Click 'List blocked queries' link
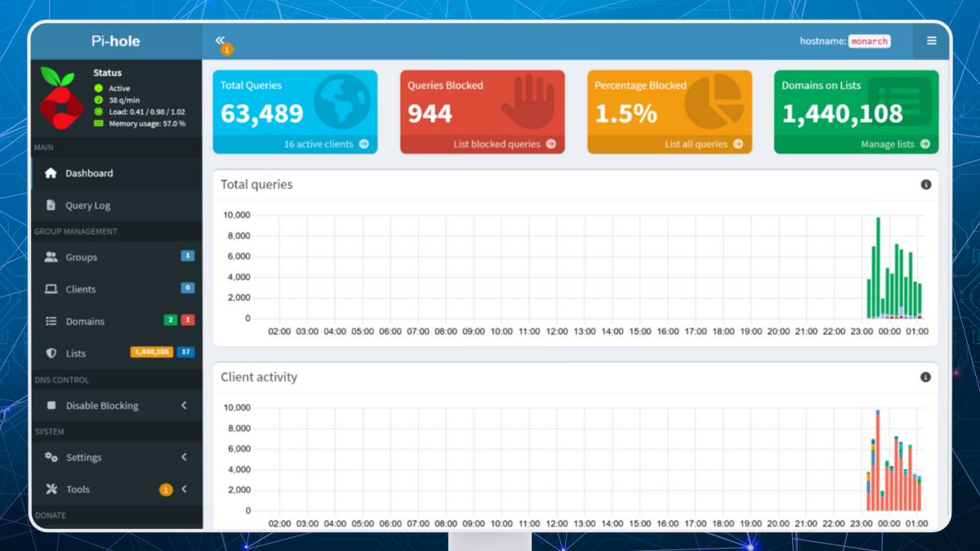The width and height of the screenshot is (980, 551). pyautogui.click(x=504, y=144)
